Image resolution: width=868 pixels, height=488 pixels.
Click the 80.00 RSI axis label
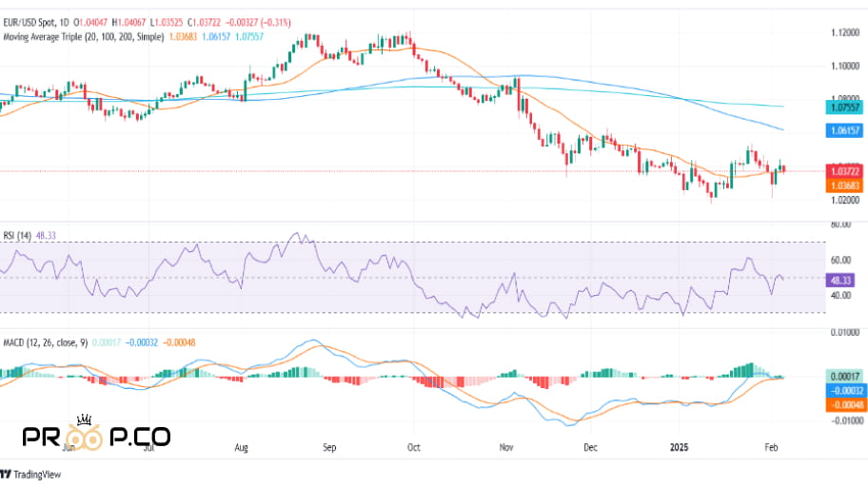click(x=841, y=224)
